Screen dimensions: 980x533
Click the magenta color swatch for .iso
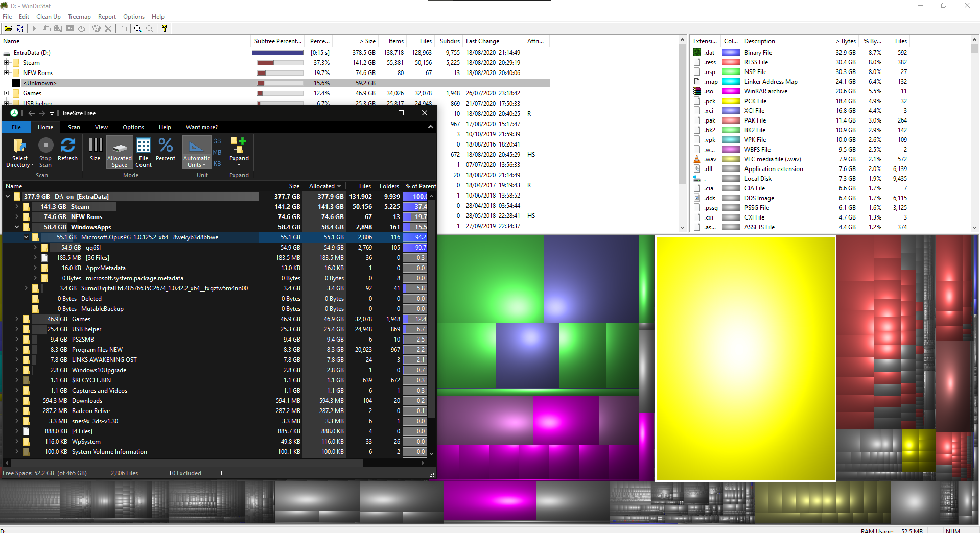click(731, 91)
